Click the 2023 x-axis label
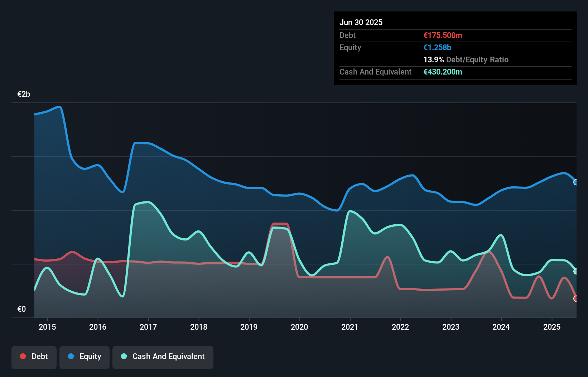This screenshot has height=377, width=588. pyautogui.click(x=451, y=327)
